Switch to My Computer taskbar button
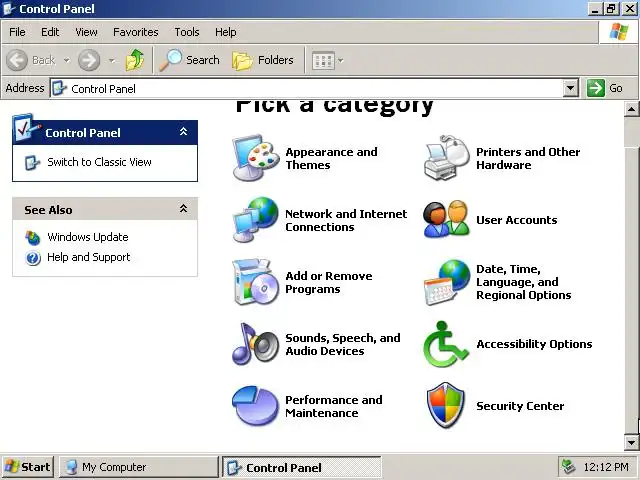The height and width of the screenshot is (480, 640). click(x=139, y=467)
